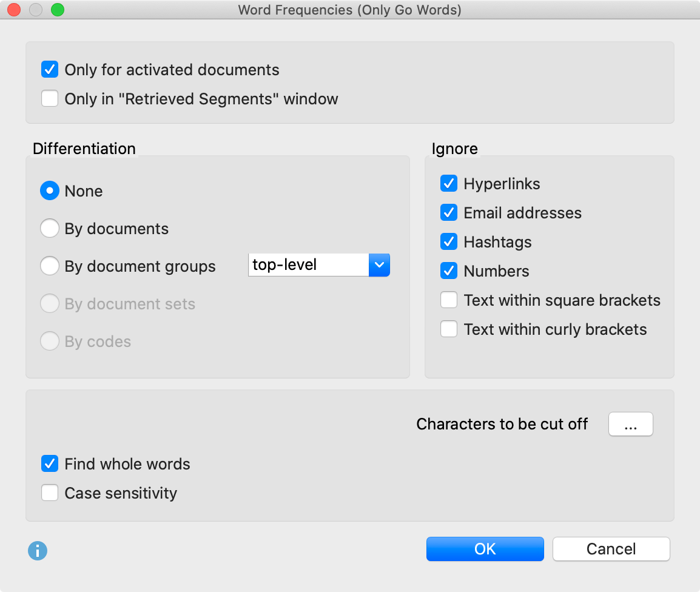Disable ignoring of Numbers
Viewport: 700px width, 592px height.
point(449,271)
